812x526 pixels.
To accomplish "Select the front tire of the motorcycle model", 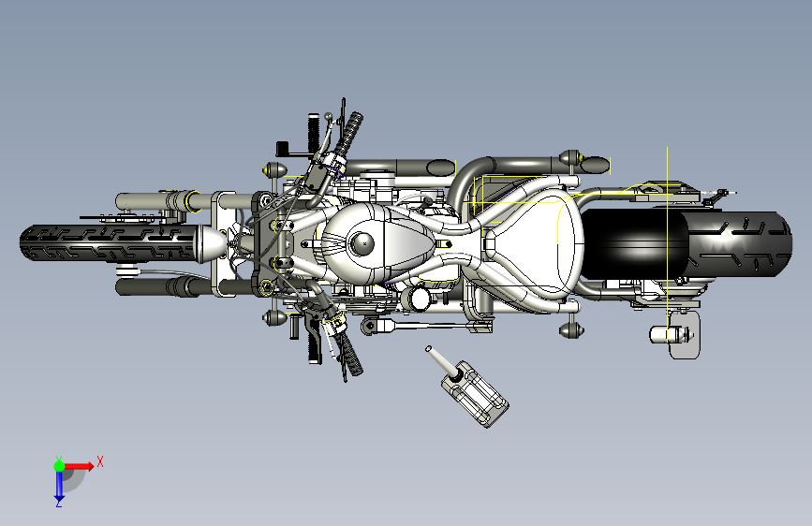I will pyautogui.click(x=108, y=242).
